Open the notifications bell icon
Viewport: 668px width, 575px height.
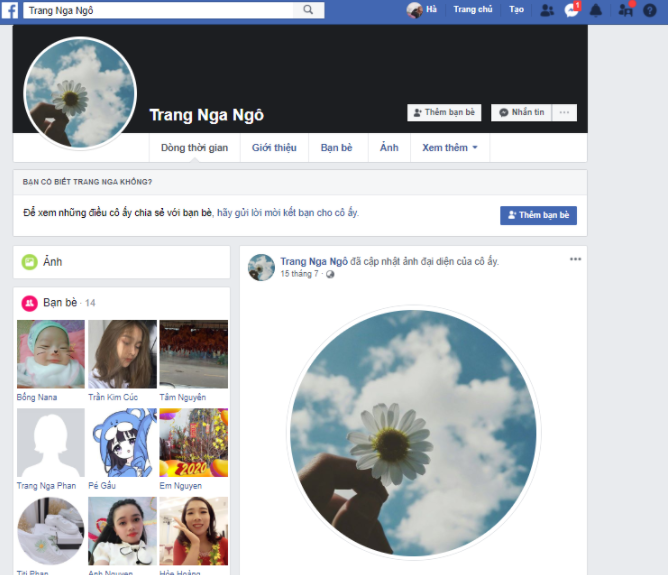pos(596,10)
